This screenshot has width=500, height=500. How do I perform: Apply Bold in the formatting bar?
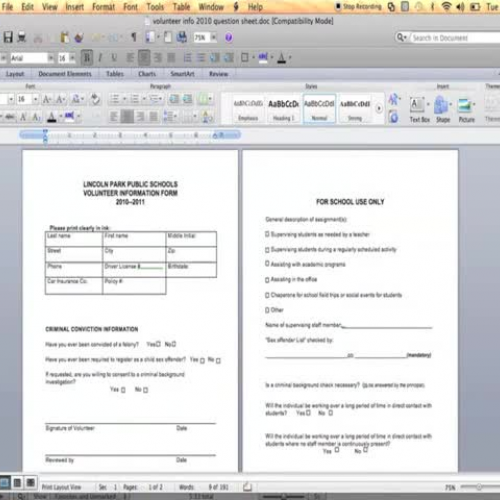pyautogui.click(x=87, y=58)
